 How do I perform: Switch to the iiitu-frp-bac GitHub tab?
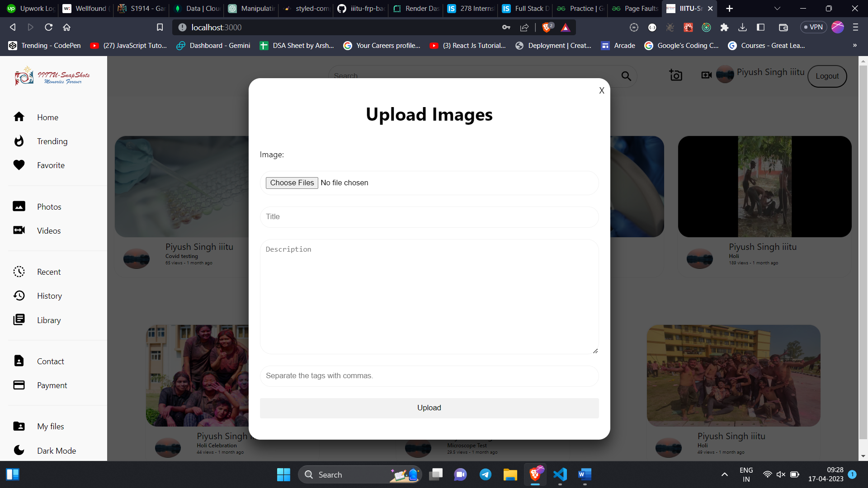click(x=361, y=9)
